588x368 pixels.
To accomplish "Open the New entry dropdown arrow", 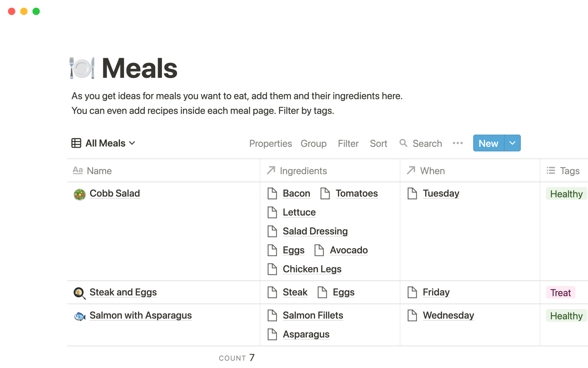I will pos(513,143).
